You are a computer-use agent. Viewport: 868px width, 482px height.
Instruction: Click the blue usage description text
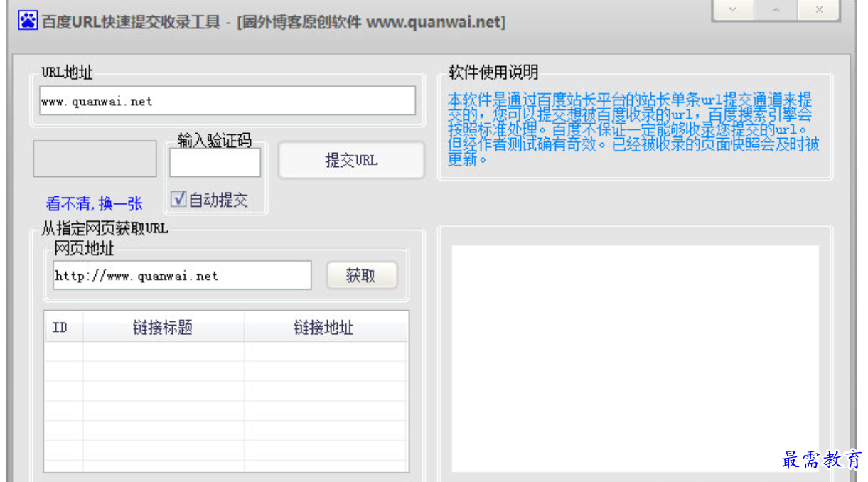coord(633,129)
